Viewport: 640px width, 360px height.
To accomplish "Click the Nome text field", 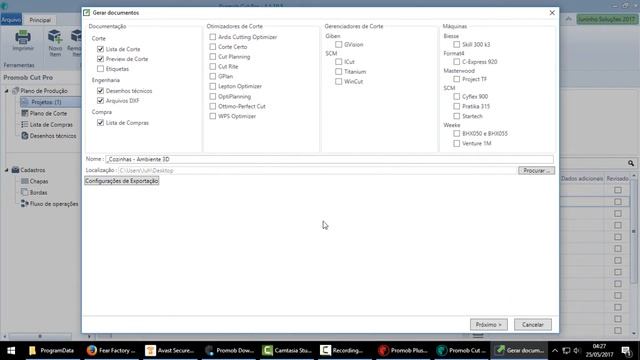I will (329, 159).
